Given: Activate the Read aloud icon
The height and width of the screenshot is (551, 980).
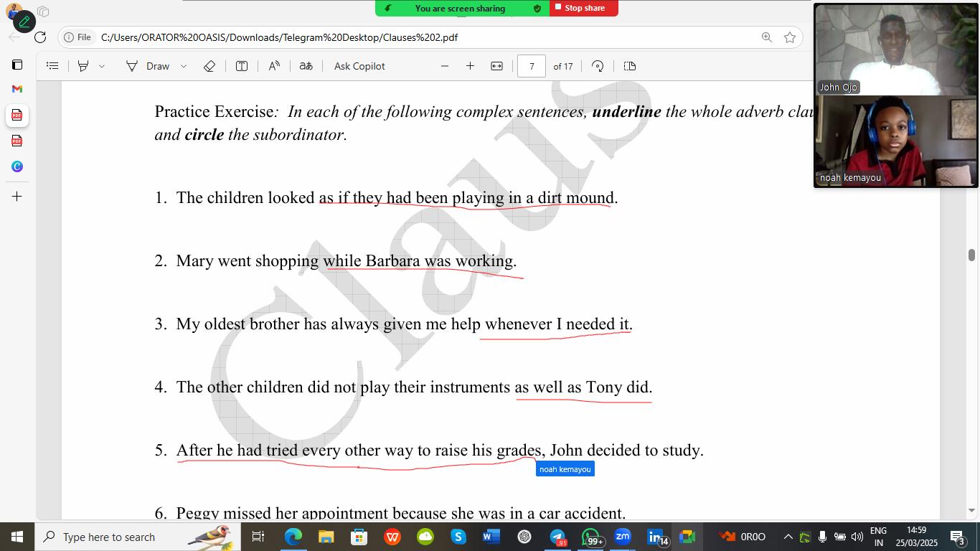Looking at the screenshot, I should [x=274, y=66].
